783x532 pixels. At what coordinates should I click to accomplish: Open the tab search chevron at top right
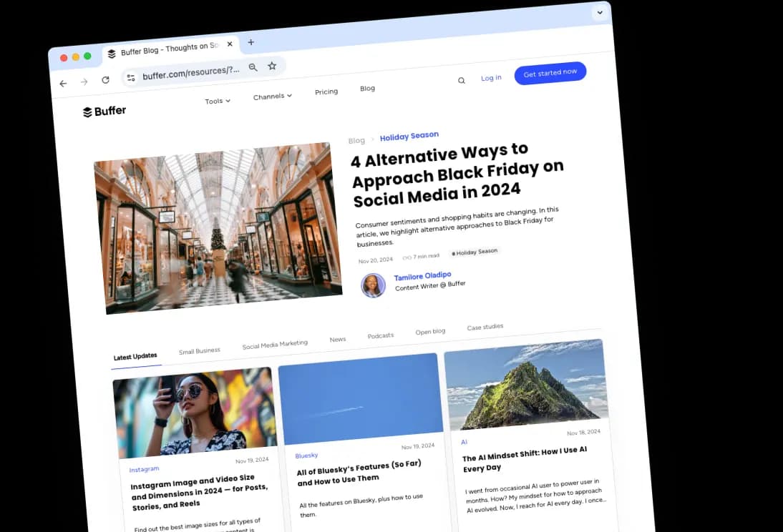(x=599, y=13)
